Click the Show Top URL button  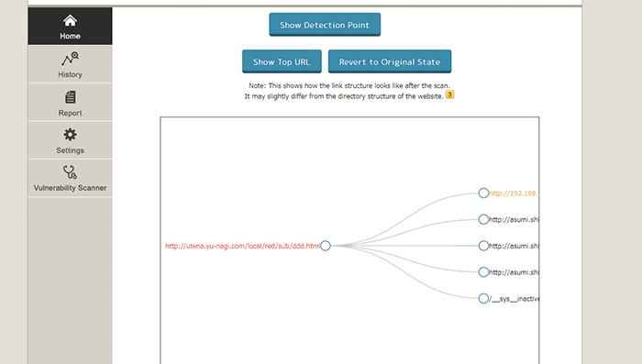[282, 61]
